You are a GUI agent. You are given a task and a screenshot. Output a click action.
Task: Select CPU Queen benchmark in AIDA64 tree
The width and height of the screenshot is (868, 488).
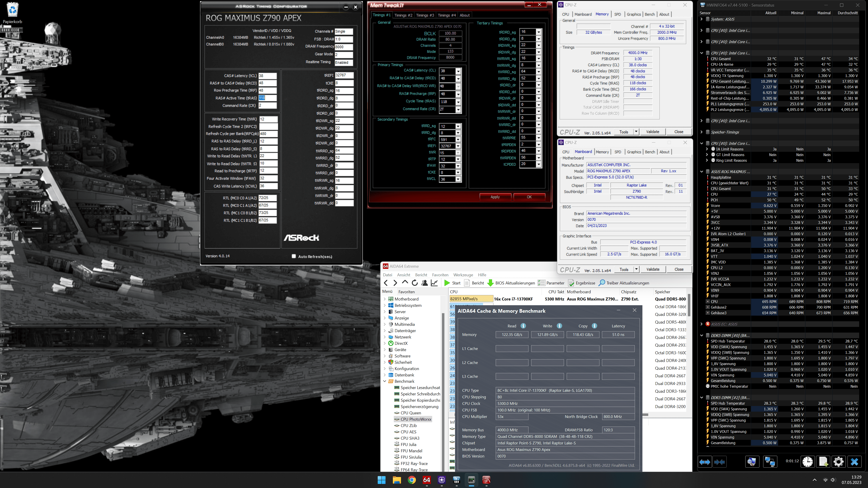tap(410, 413)
